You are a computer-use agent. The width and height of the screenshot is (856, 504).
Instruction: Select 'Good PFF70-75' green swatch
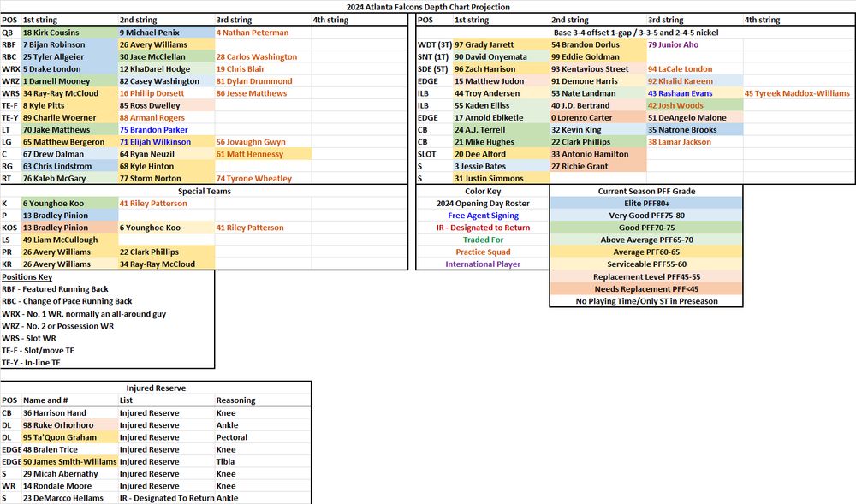tap(646, 228)
